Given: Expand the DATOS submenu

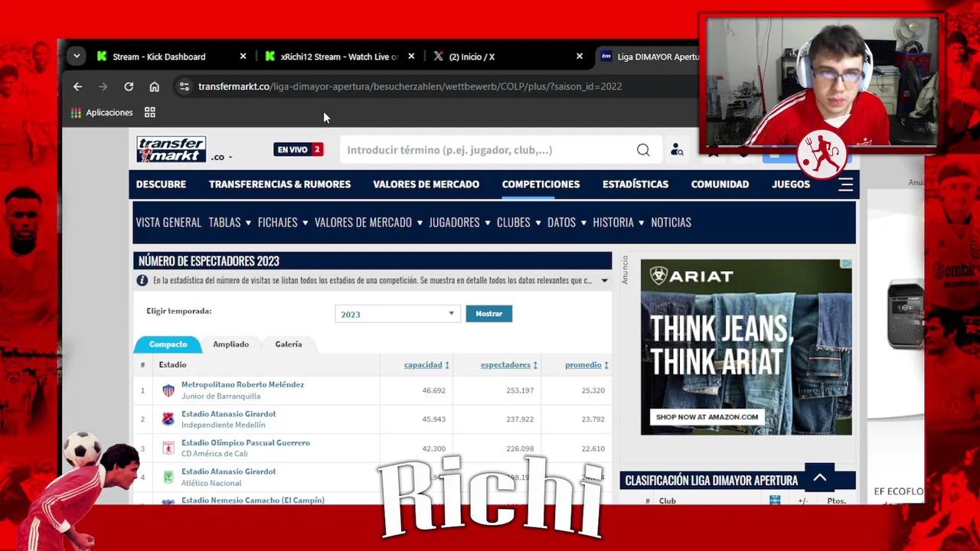Looking at the screenshot, I should (567, 223).
